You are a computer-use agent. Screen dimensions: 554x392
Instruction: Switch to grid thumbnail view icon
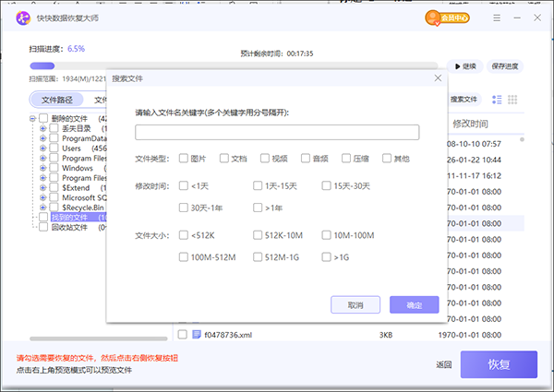512,100
